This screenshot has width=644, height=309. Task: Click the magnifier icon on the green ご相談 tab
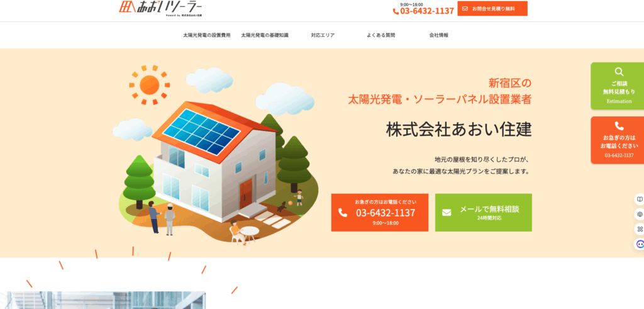click(619, 72)
